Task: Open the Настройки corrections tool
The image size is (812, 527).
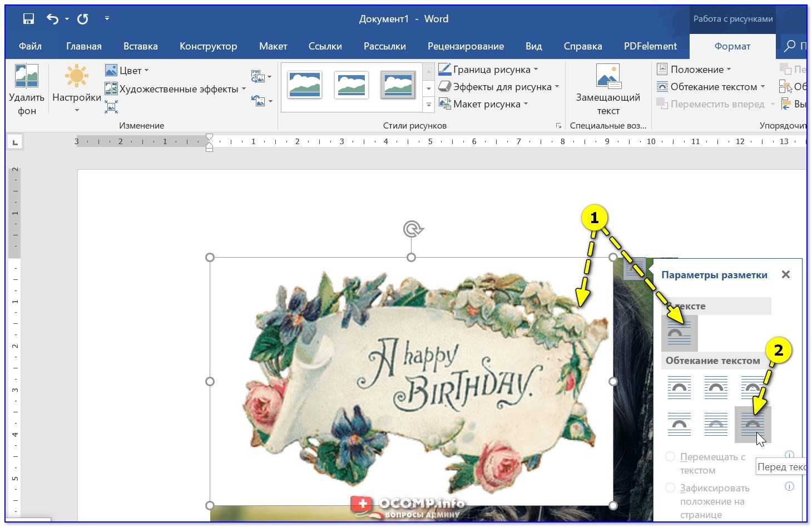Action: (76, 88)
